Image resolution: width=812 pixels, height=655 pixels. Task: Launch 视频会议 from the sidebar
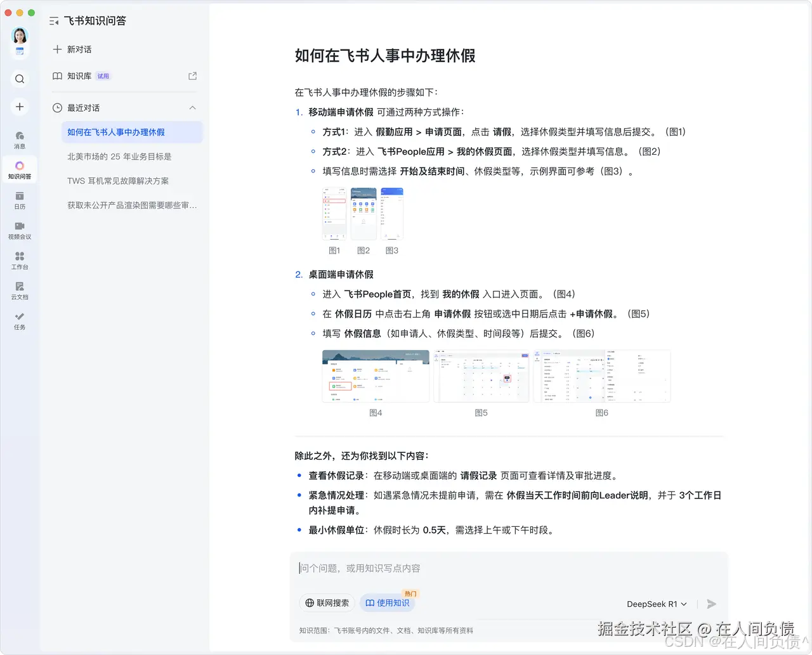tap(19, 230)
